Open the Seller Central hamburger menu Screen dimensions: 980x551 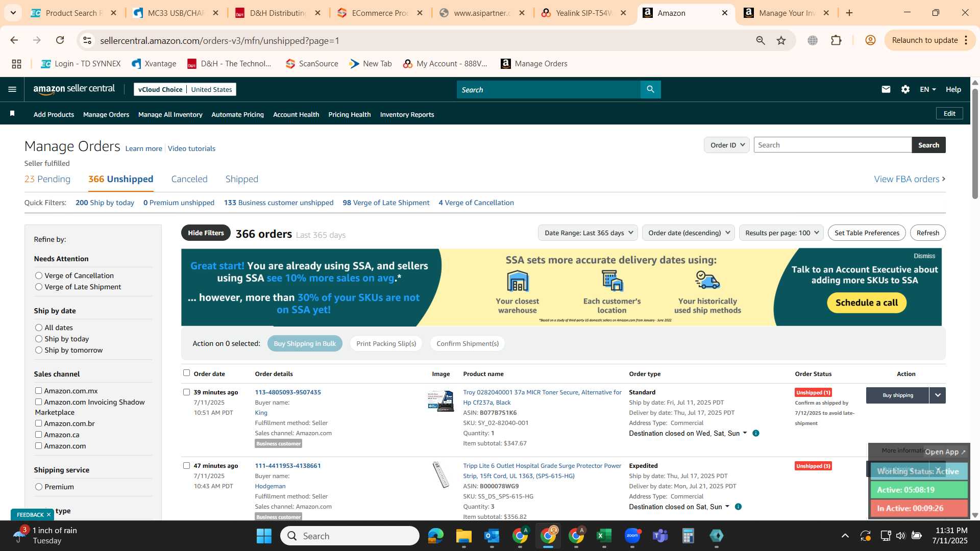12,89
